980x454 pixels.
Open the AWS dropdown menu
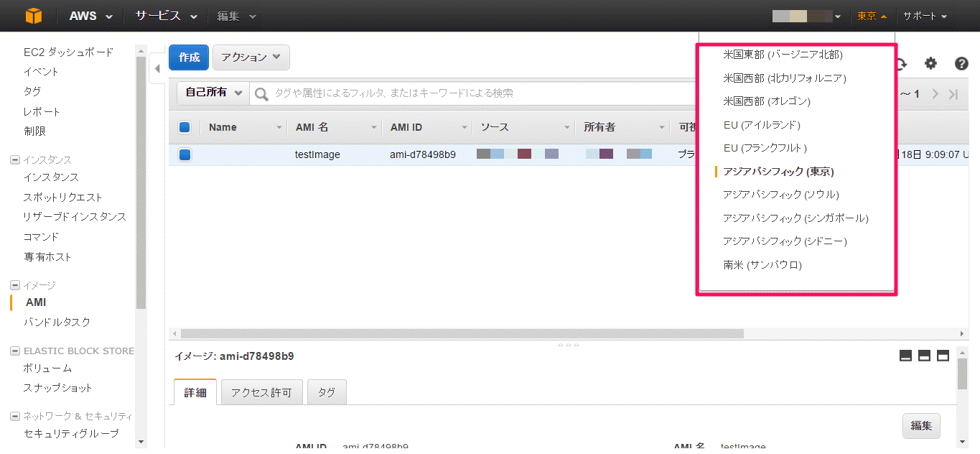click(x=91, y=16)
